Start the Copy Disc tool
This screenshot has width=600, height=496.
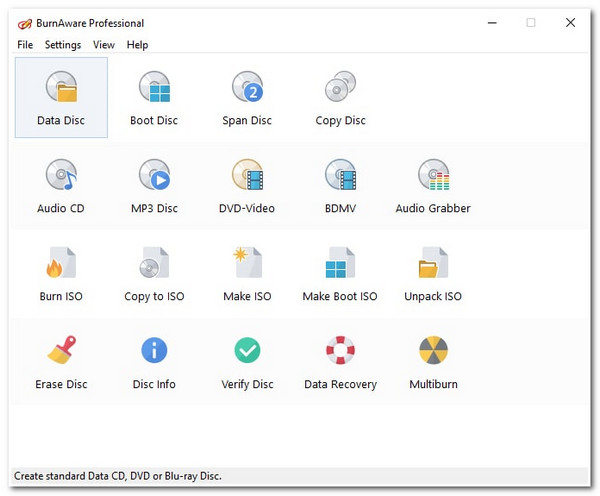tap(340, 98)
